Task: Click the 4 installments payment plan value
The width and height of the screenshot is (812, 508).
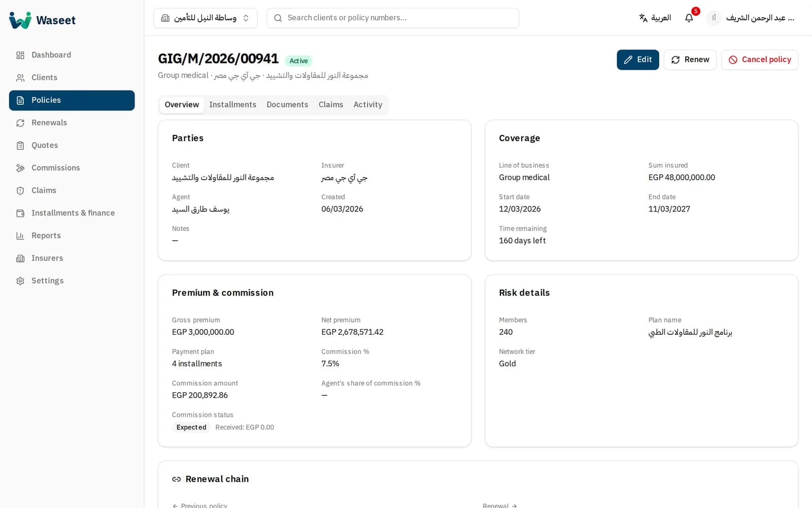Action: coord(197,364)
